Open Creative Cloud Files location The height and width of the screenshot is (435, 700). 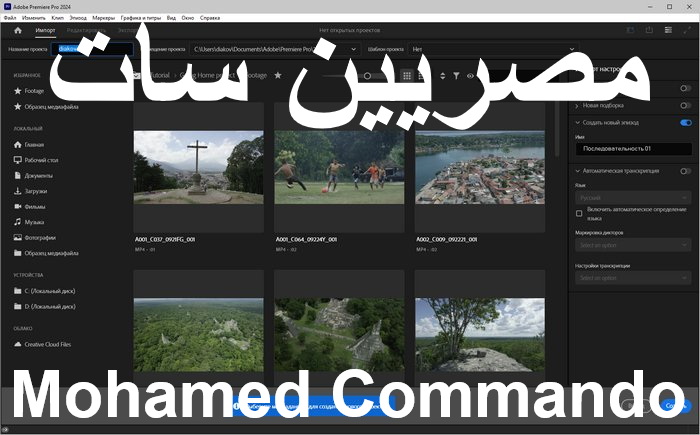47,344
